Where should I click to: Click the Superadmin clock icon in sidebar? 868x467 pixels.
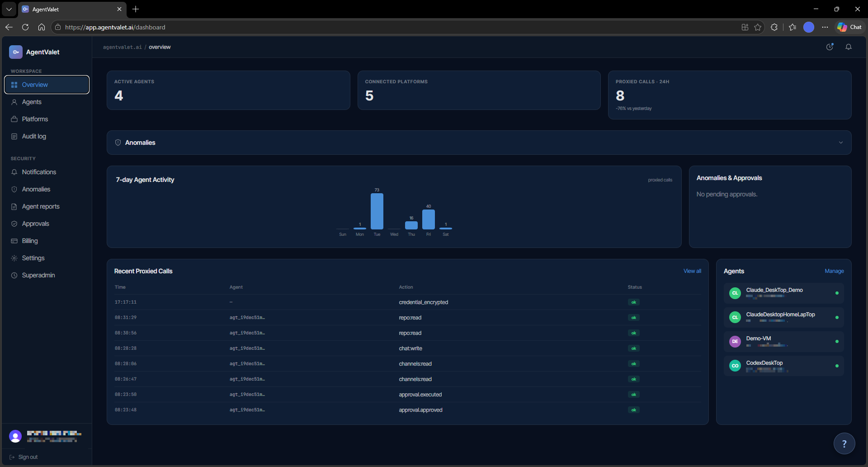14,275
